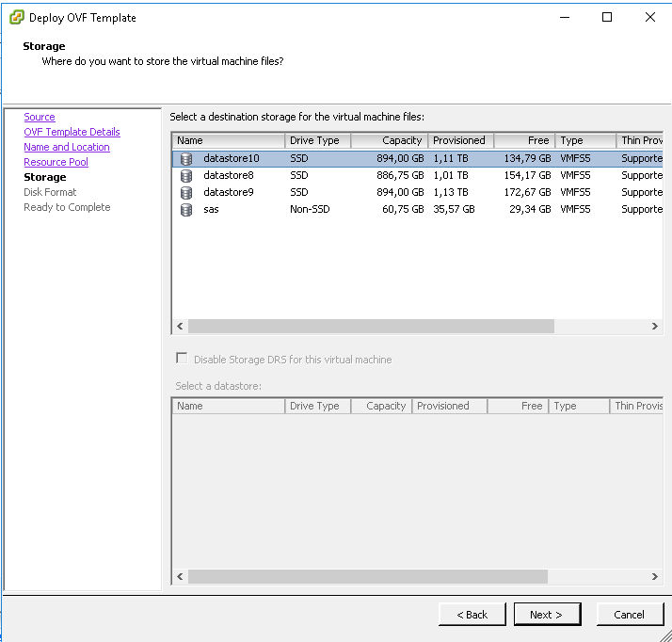Close the Deploy OVF Template window

(x=650, y=17)
